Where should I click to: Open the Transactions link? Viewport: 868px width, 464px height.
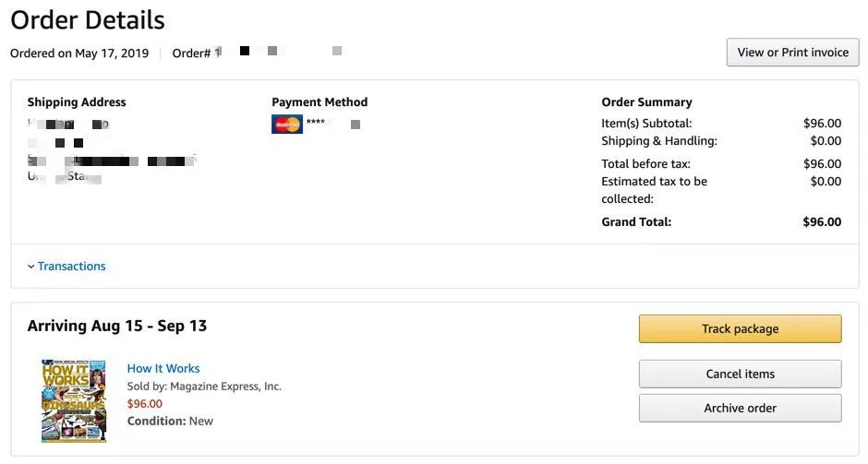(x=71, y=267)
